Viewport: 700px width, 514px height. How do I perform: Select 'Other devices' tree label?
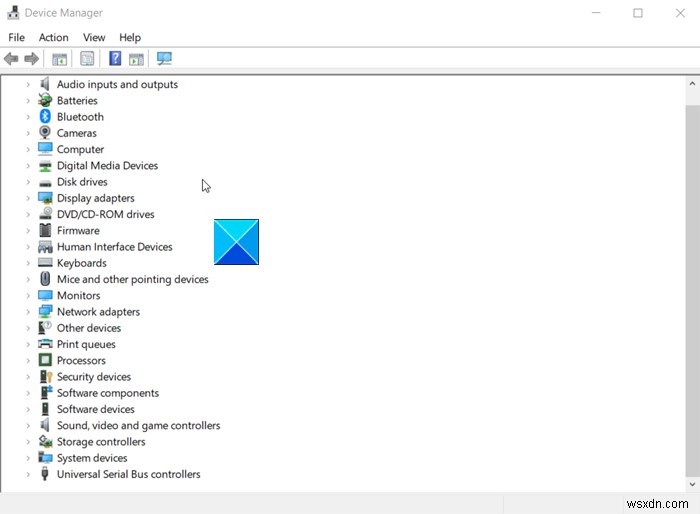[89, 328]
